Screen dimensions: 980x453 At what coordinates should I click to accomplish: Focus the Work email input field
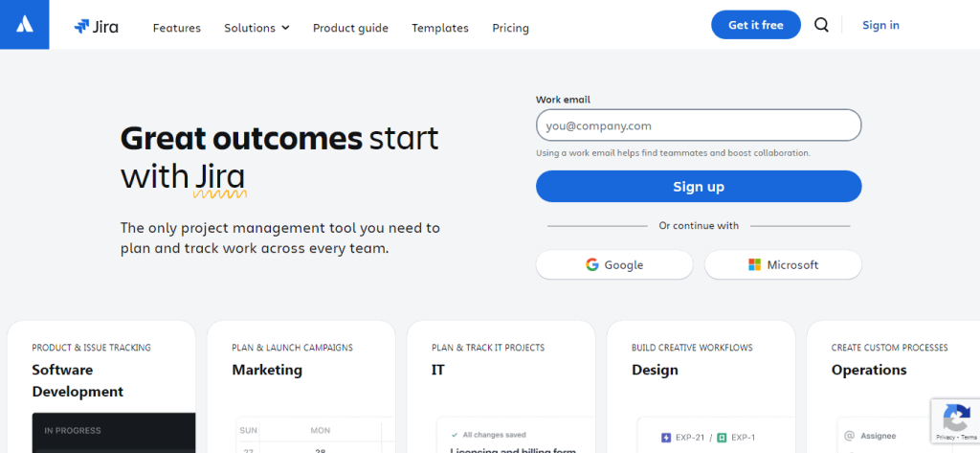(699, 125)
